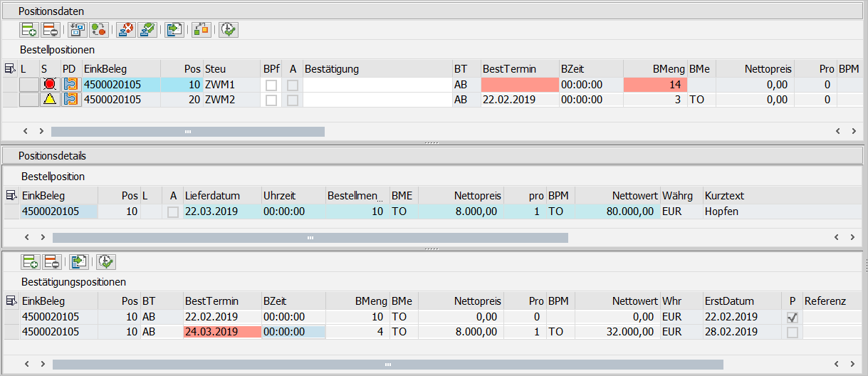Open layout menu of Bestätigungspositionen table
Screen dimensions: 868x376
coord(10,301)
